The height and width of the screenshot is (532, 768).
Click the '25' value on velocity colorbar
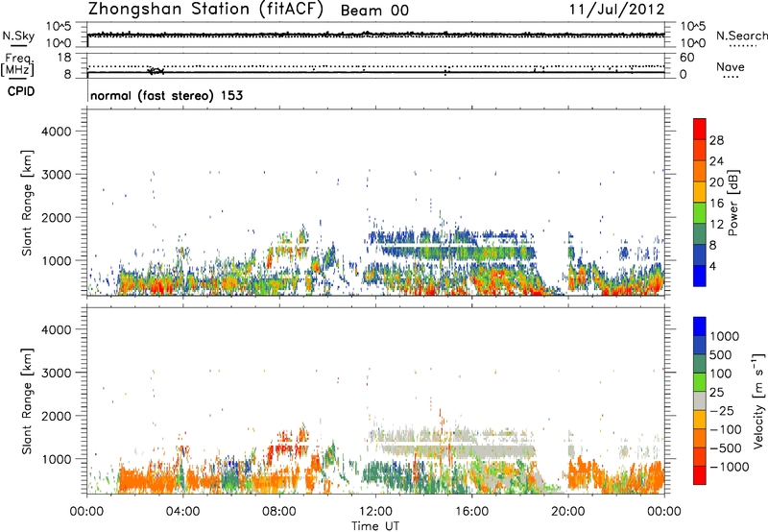[x=717, y=393]
